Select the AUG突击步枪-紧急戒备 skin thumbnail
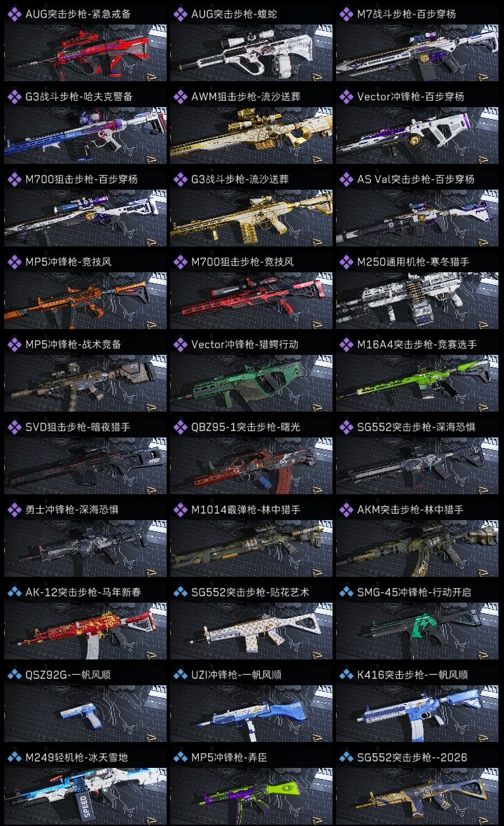The image size is (504, 826). click(x=85, y=53)
